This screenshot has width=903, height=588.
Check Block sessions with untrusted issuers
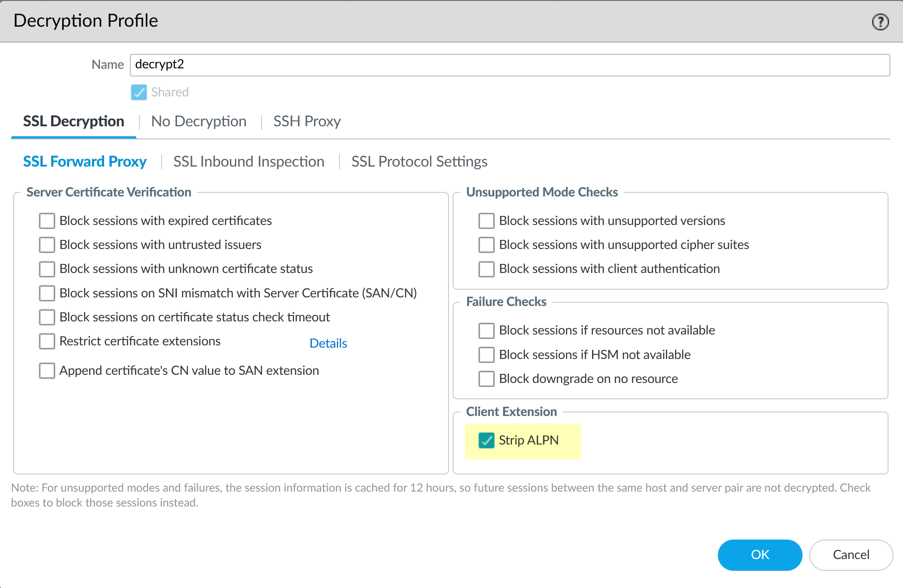point(47,245)
